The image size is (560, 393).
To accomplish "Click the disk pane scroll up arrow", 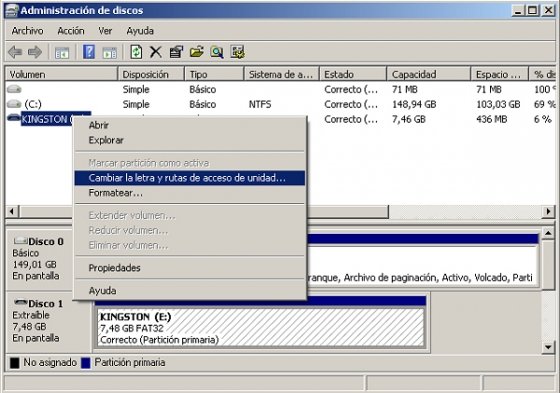I will click(x=548, y=234).
